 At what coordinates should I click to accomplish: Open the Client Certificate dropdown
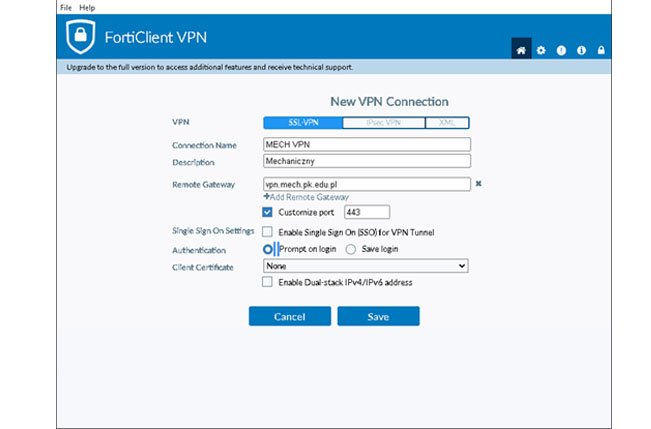pyautogui.click(x=365, y=266)
